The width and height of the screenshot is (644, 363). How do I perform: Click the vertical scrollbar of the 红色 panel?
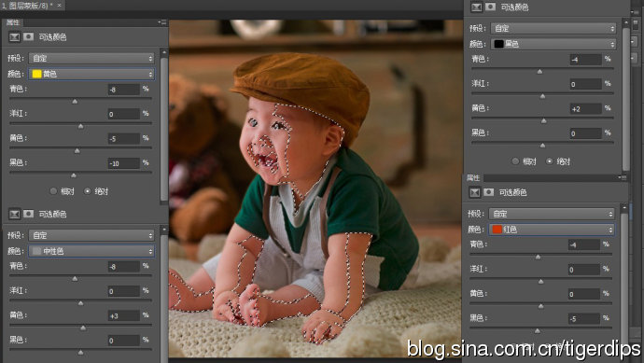click(x=624, y=284)
